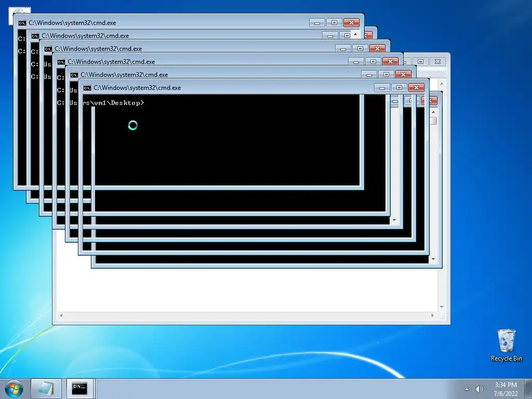Open the Windows Start menu
The image size is (532, 399).
(x=14, y=389)
